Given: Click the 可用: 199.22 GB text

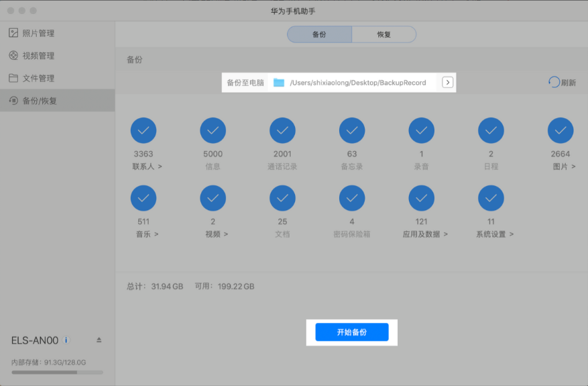Looking at the screenshot, I should (224, 287).
